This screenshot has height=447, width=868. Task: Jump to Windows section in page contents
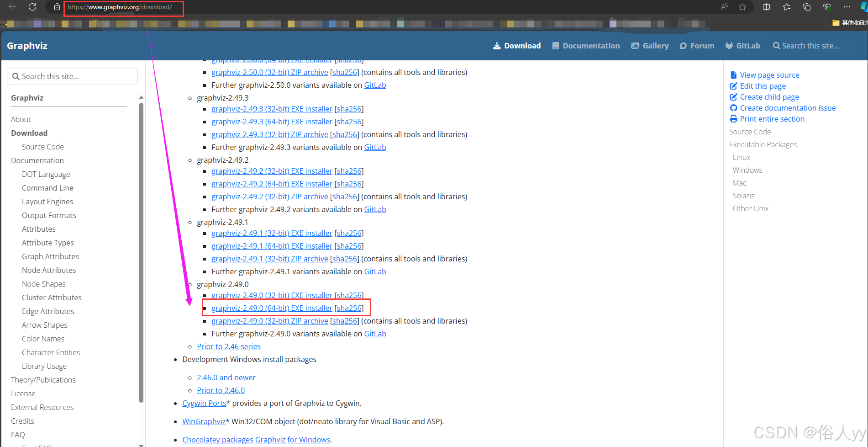click(x=747, y=170)
